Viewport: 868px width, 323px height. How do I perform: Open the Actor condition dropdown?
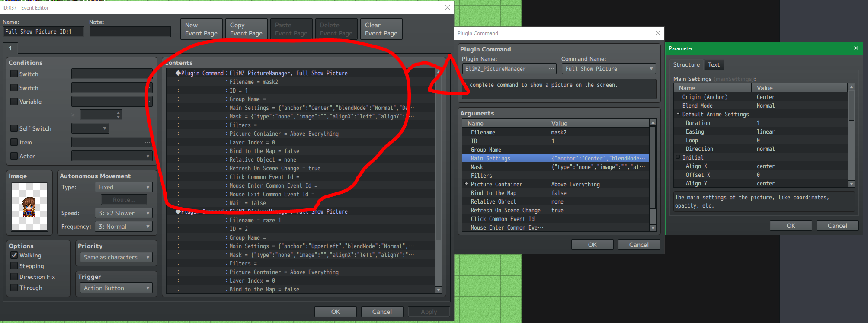pyautogui.click(x=112, y=156)
